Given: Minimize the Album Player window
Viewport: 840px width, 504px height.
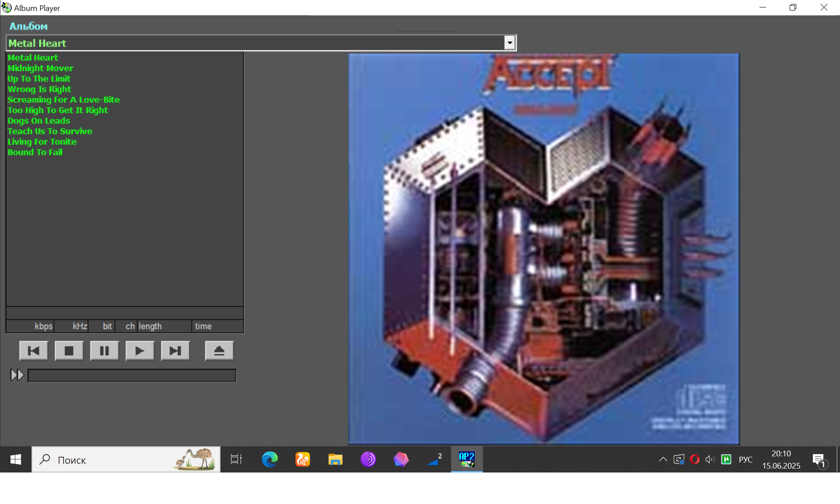Looking at the screenshot, I should click(x=763, y=7).
